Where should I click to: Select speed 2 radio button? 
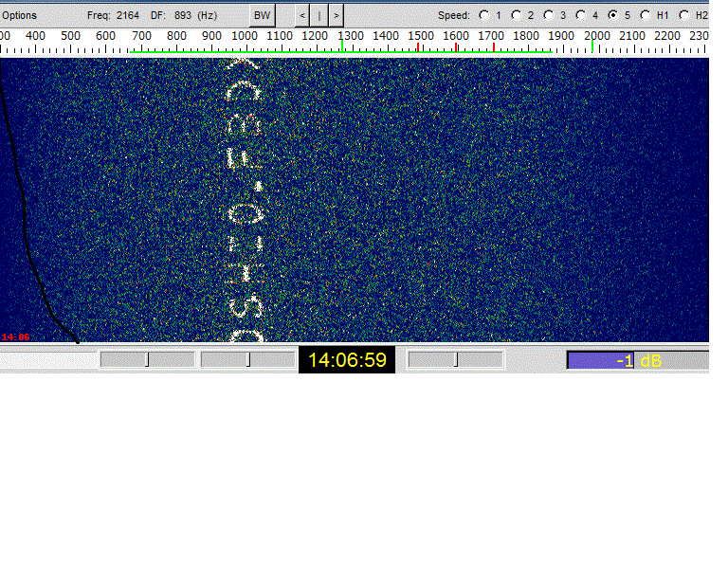click(517, 15)
